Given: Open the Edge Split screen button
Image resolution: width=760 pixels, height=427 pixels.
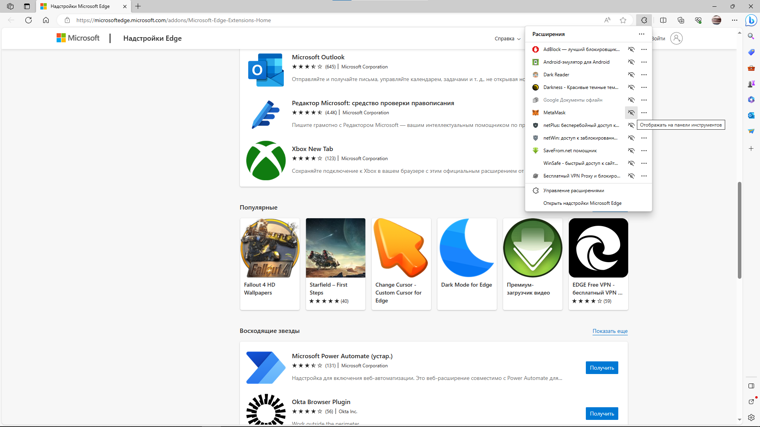Looking at the screenshot, I should pos(663,20).
